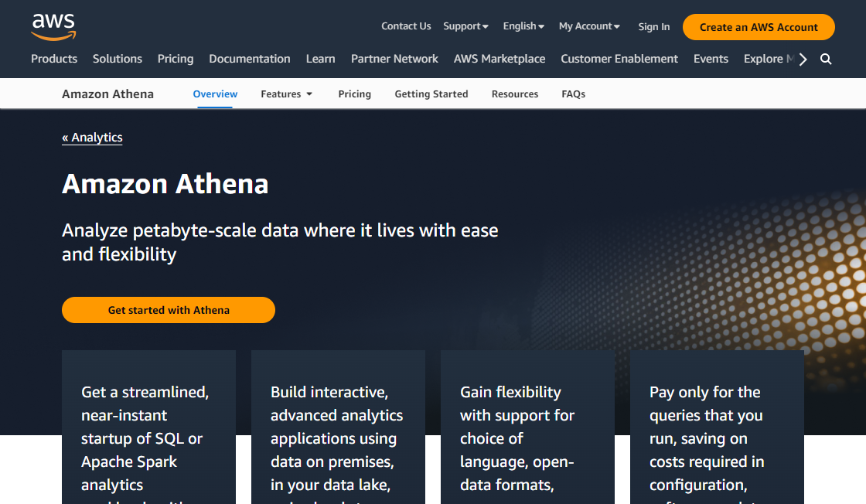
Task: Select the Getting Started tab
Action: point(431,94)
